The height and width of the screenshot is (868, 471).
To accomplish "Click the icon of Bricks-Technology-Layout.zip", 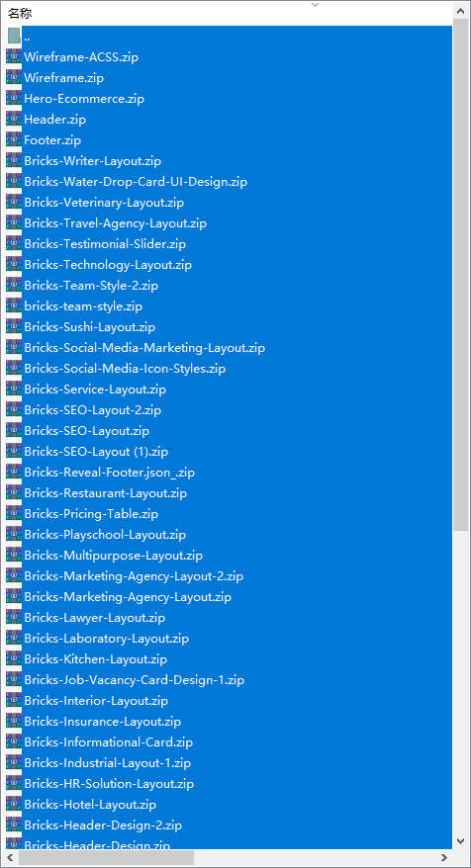I will pos(14,265).
